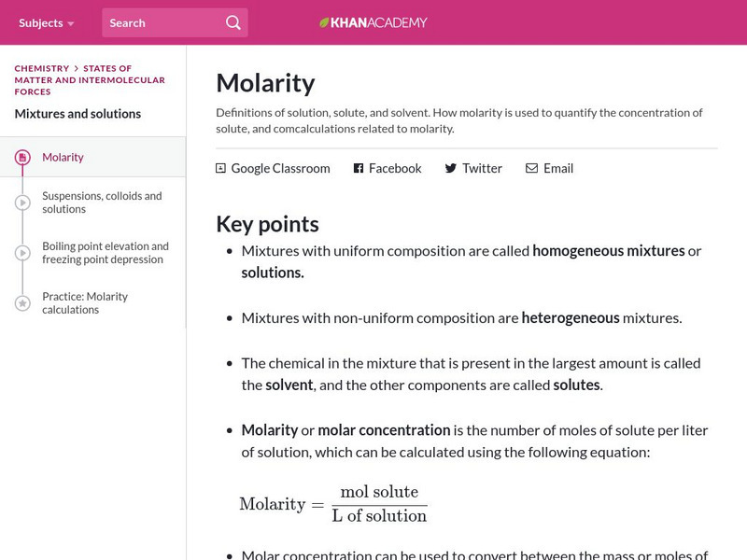
Task: Open the Chemistry breadcrumb link
Action: click(42, 68)
